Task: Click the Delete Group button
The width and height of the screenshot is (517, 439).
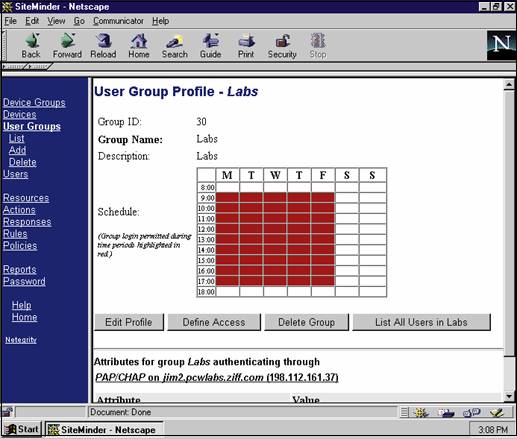Action: point(306,322)
